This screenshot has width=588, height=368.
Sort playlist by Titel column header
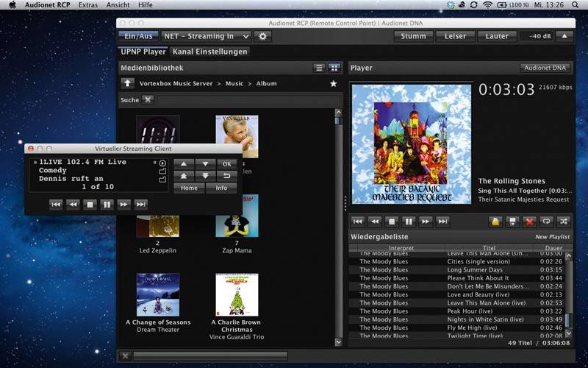tap(489, 248)
